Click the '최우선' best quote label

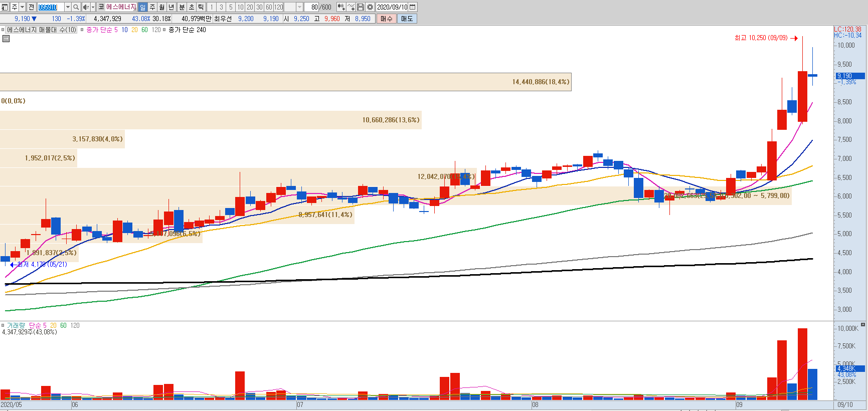pos(223,19)
